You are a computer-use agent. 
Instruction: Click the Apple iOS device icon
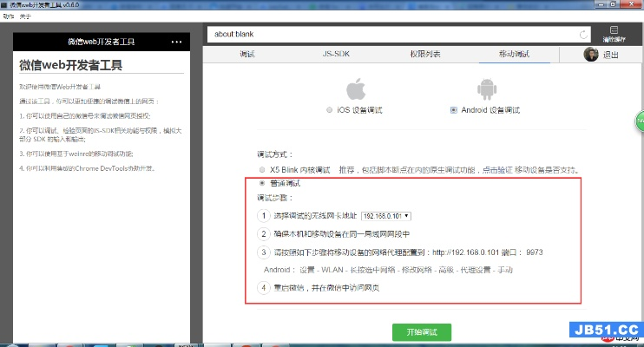click(x=354, y=89)
